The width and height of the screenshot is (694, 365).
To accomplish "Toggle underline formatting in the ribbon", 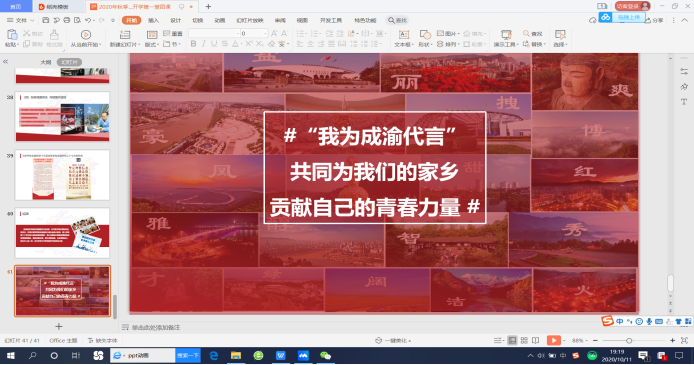I will (x=214, y=44).
